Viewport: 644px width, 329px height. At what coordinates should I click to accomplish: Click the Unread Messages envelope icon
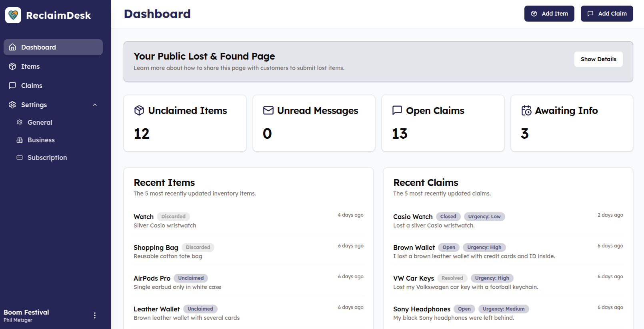268,110
